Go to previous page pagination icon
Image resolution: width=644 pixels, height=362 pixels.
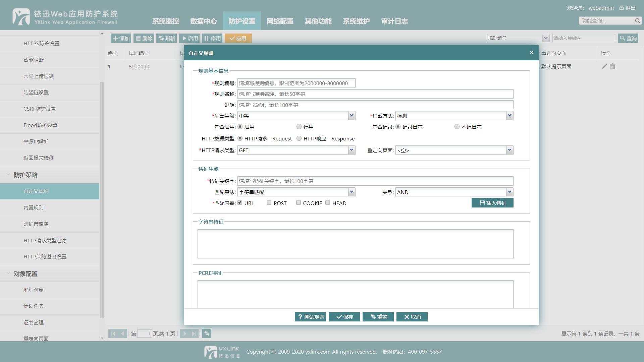tap(122, 334)
